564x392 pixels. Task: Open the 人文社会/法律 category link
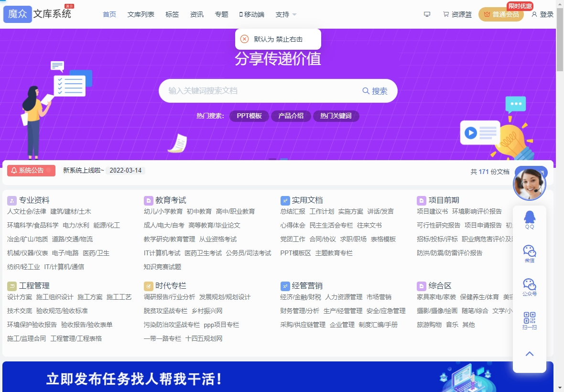[x=27, y=211]
